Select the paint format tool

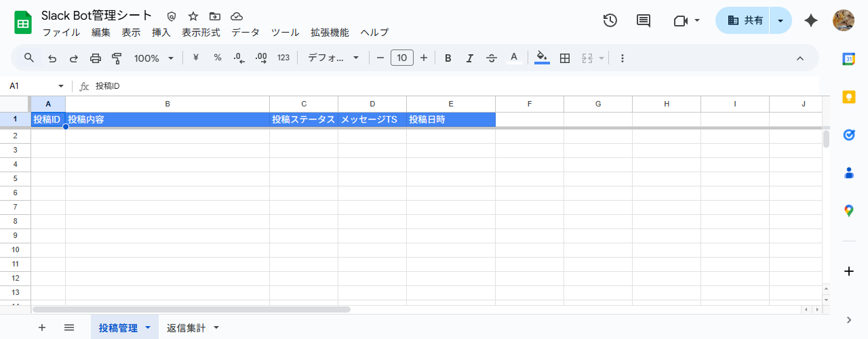(x=117, y=58)
